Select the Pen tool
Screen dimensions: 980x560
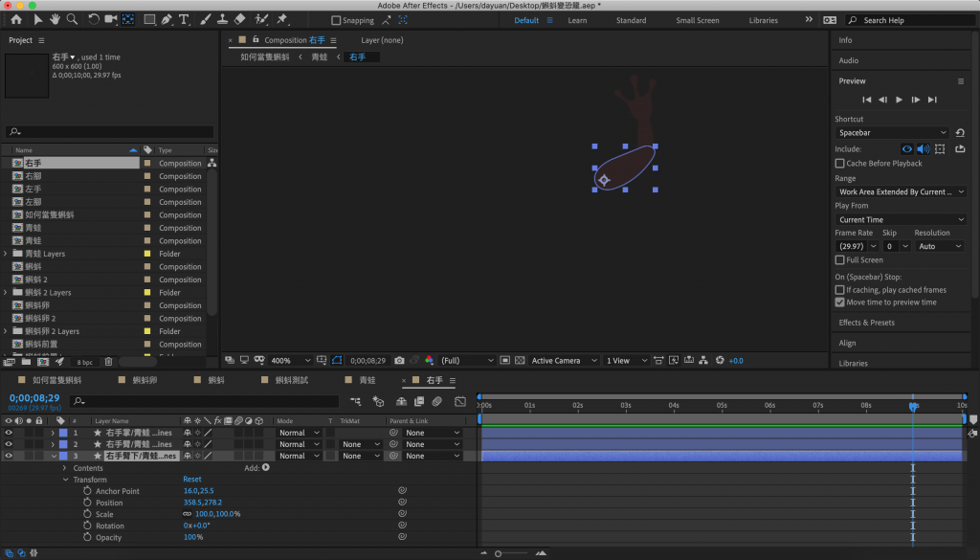pyautogui.click(x=167, y=20)
